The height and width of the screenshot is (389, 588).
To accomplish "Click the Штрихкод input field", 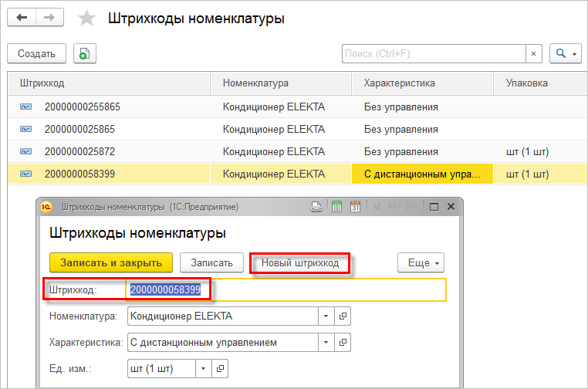I will 286,289.
